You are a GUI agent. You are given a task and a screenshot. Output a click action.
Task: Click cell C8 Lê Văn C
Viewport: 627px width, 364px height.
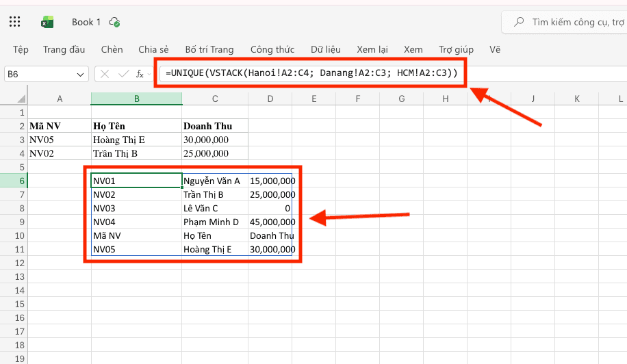pos(215,208)
